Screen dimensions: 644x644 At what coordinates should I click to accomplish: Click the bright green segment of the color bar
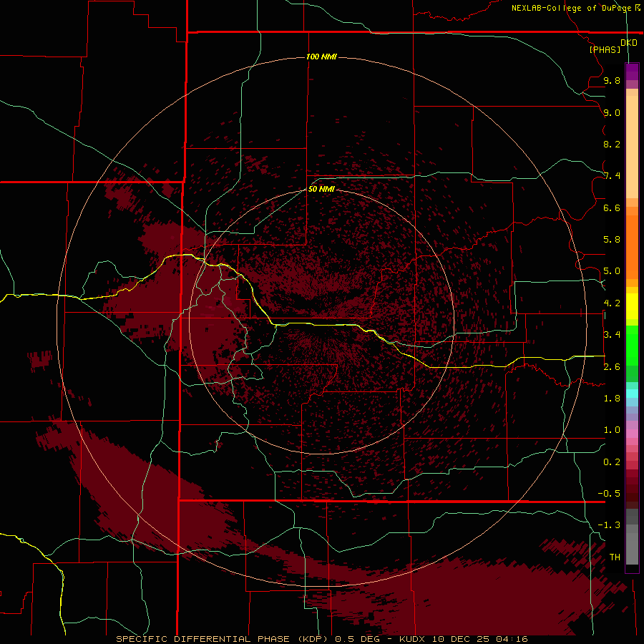[x=632, y=345]
